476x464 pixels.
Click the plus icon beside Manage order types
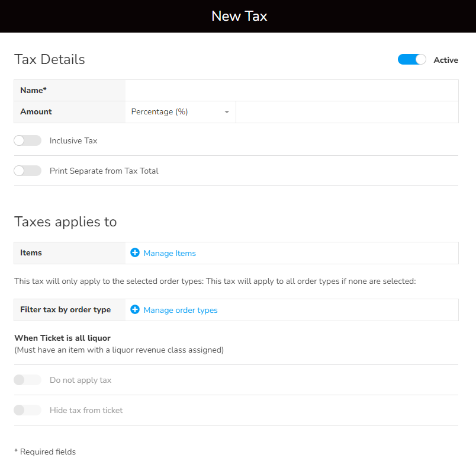point(135,310)
